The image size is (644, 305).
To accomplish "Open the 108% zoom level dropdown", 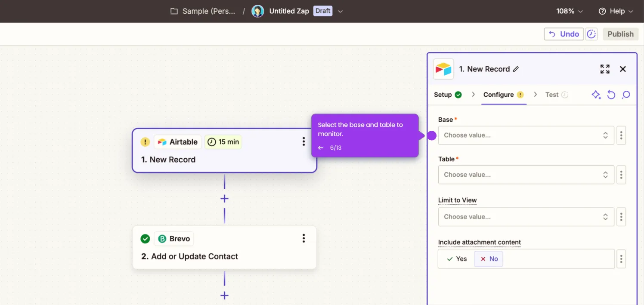I will click(569, 11).
